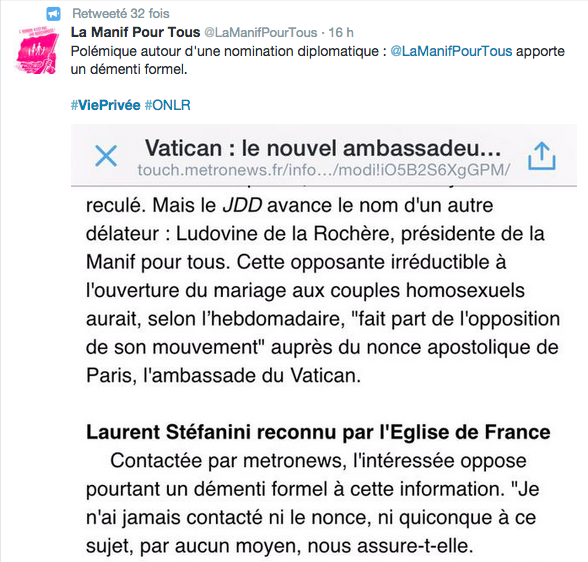The image size is (588, 562).
Task: Open the #ONLR hashtag
Action: click(x=168, y=105)
